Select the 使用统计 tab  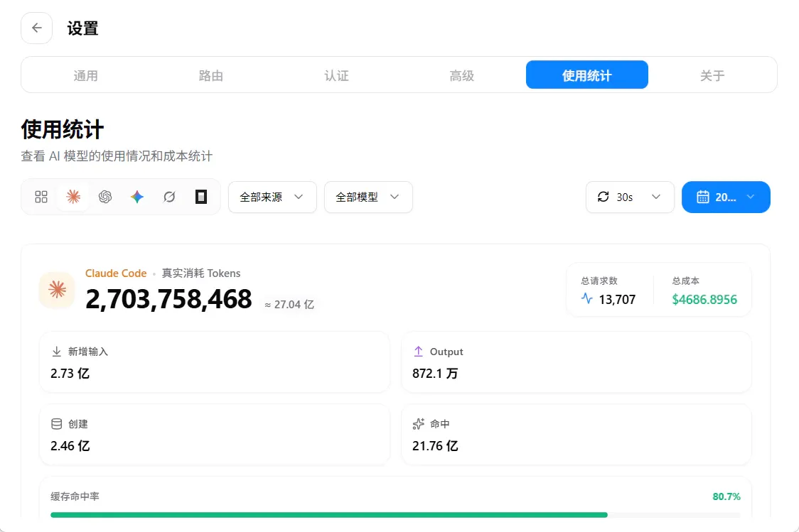[587, 75]
